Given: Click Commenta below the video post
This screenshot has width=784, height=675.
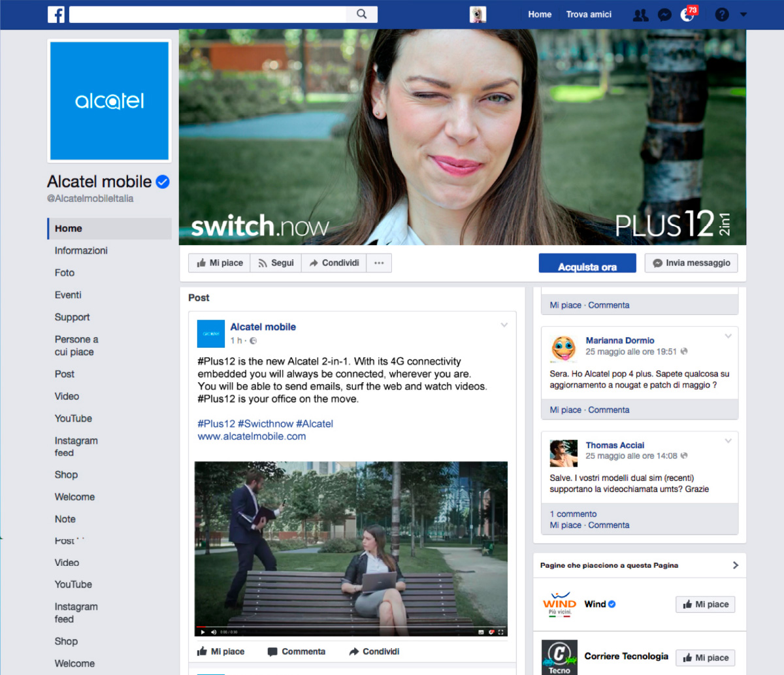Looking at the screenshot, I should [297, 651].
